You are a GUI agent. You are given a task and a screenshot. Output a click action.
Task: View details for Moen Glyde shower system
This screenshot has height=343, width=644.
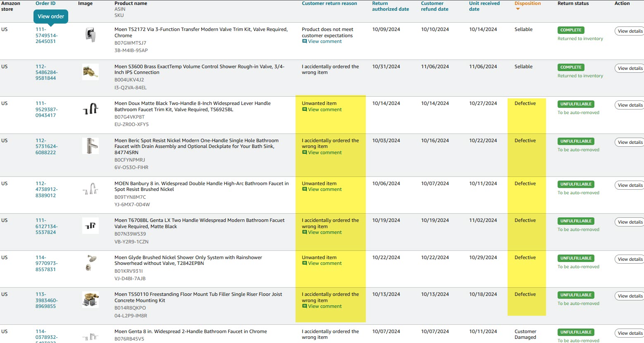630,259
